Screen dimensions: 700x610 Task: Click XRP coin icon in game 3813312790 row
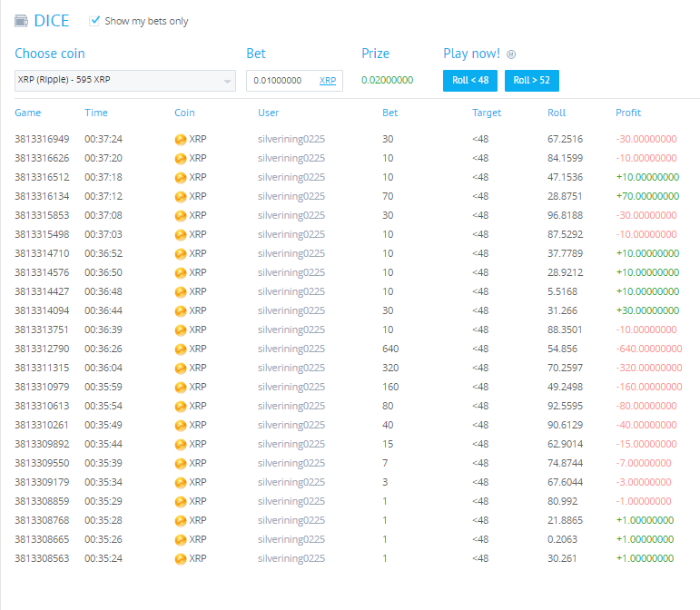(181, 349)
